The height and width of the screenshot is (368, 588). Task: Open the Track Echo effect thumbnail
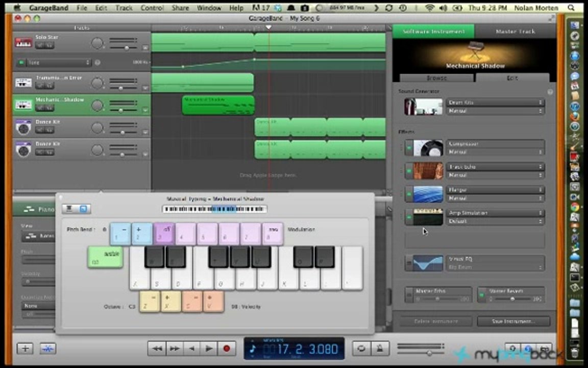pos(428,171)
